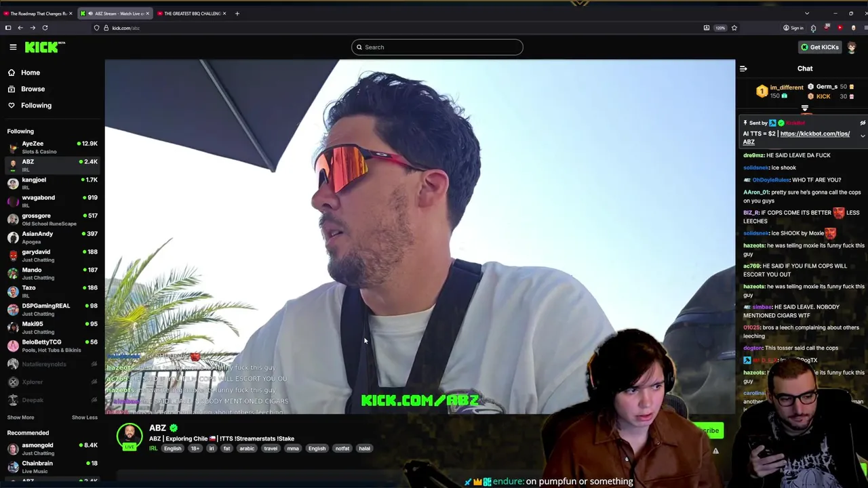This screenshot has height=488, width=868.
Task: Open AyeZee channel in Following list
Action: coord(52,147)
